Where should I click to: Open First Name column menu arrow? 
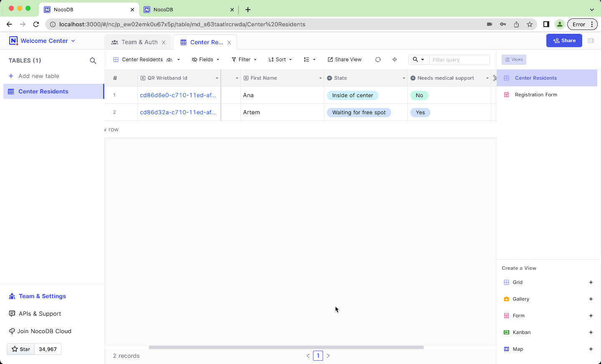pyautogui.click(x=321, y=78)
